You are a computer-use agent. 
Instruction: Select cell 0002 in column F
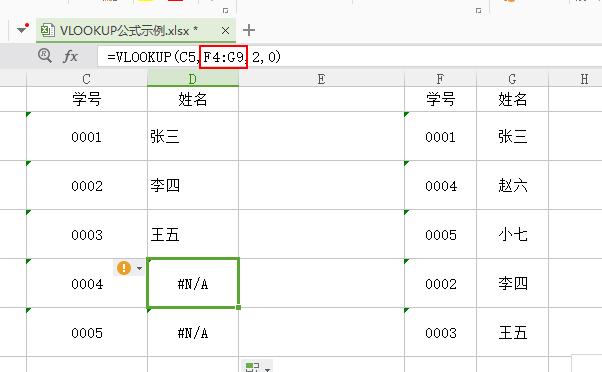click(440, 283)
